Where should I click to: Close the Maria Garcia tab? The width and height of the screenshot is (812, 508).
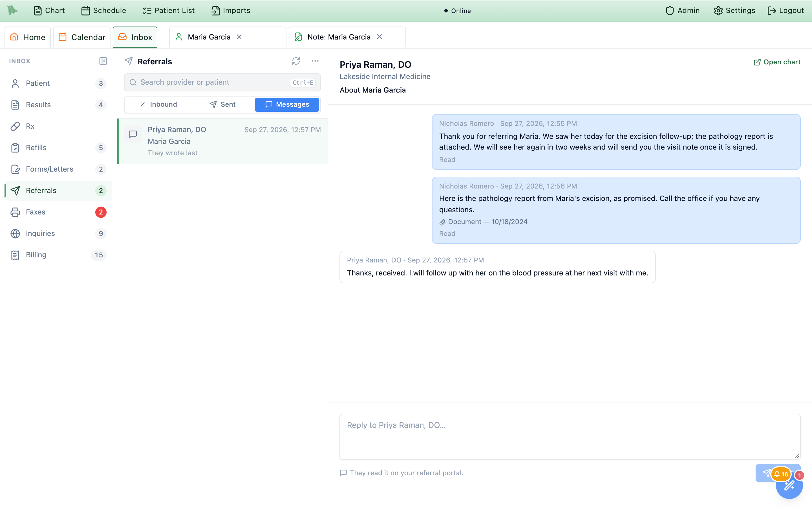(x=239, y=37)
